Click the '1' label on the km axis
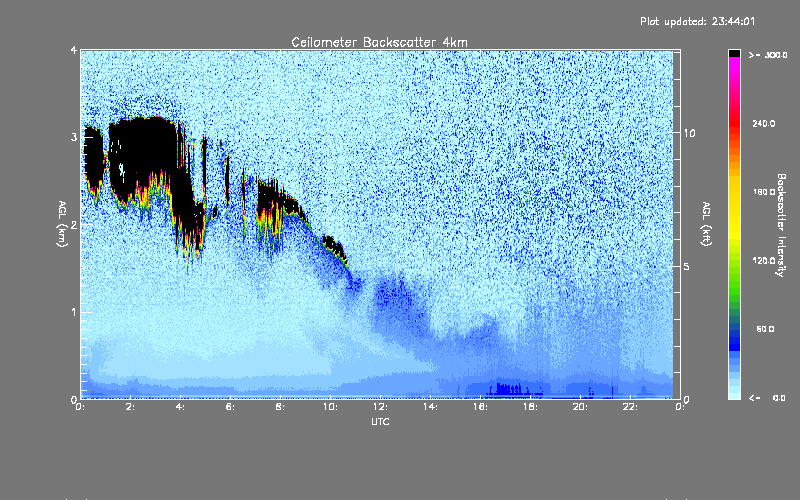Screen dimensions: 800x500 [74, 312]
